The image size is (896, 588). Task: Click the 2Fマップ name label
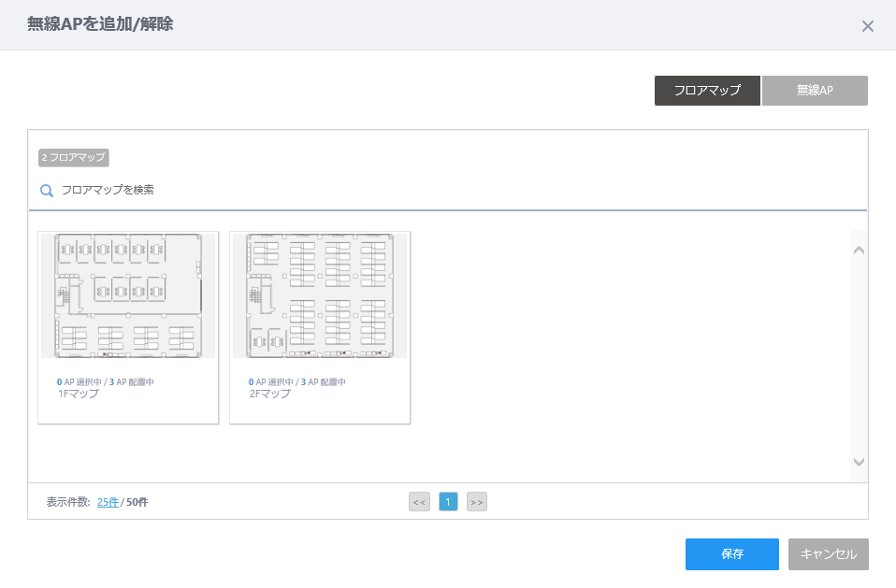coord(269,394)
